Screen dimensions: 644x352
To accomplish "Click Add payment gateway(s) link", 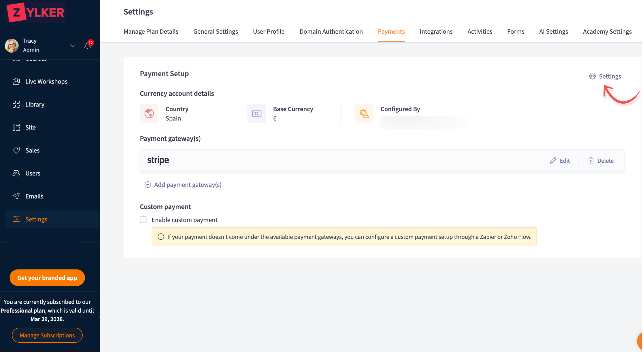I will pos(187,185).
